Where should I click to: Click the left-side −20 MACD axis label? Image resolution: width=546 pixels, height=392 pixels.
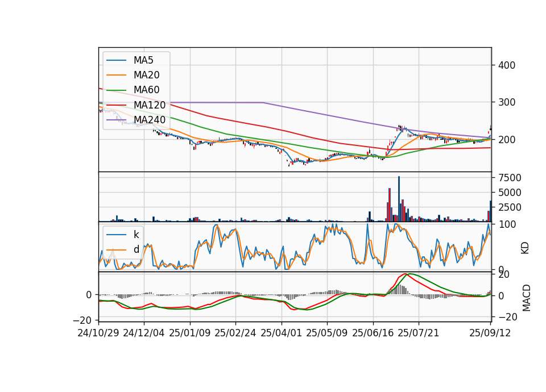82,320
